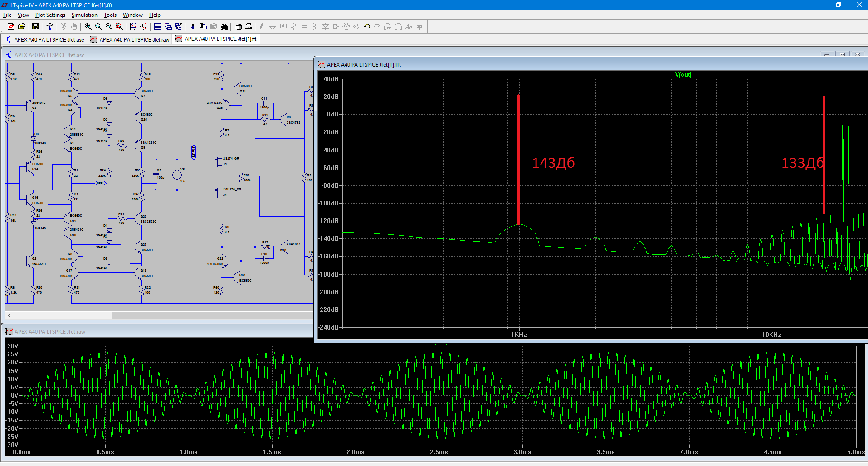Click the V(out) trace label in FFT plot
The image size is (868, 466).
pos(683,75)
